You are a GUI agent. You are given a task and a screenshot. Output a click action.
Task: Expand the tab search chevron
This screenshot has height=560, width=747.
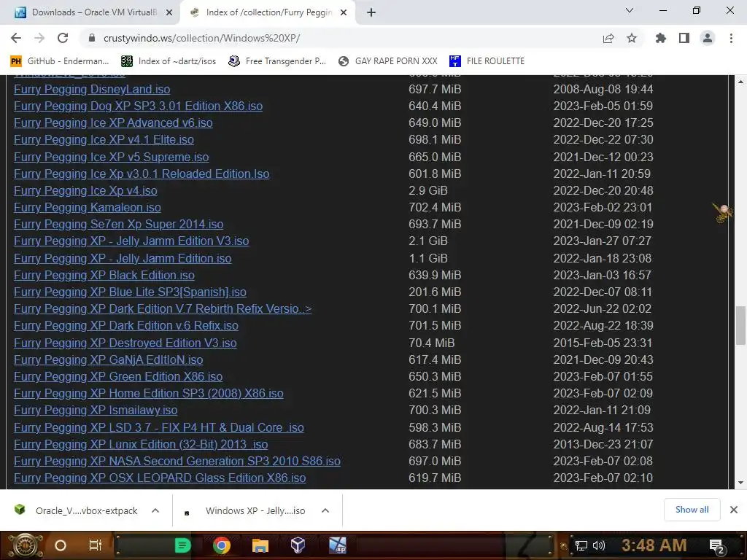630,10
